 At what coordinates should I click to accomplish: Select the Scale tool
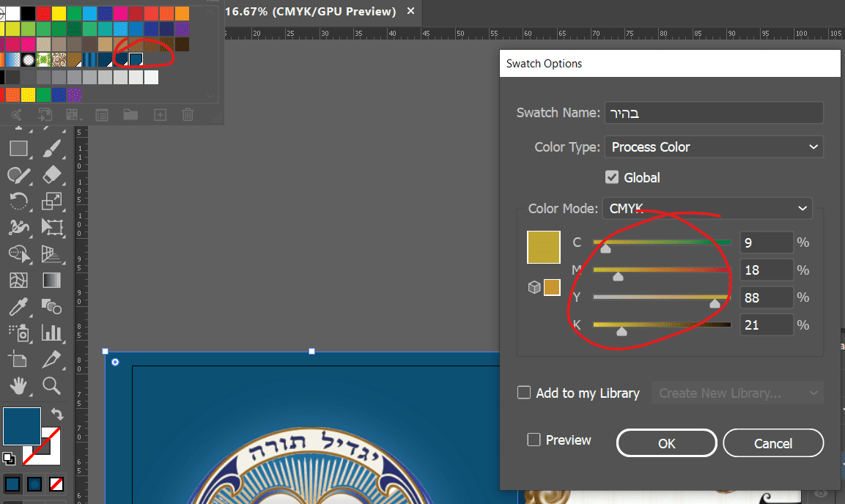(52, 201)
